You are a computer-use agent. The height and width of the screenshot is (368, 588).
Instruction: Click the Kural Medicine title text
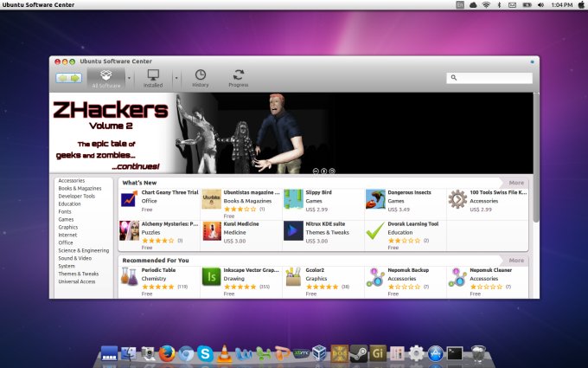241,223
